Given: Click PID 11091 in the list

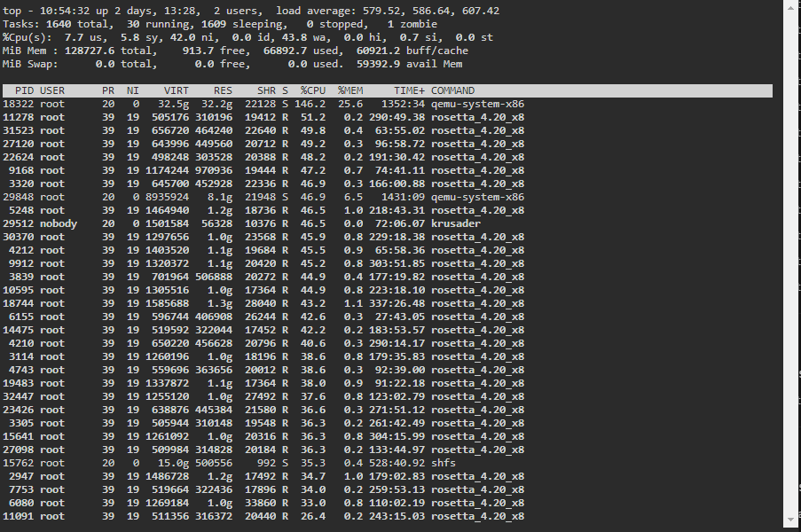Looking at the screenshot, I should click(19, 516).
